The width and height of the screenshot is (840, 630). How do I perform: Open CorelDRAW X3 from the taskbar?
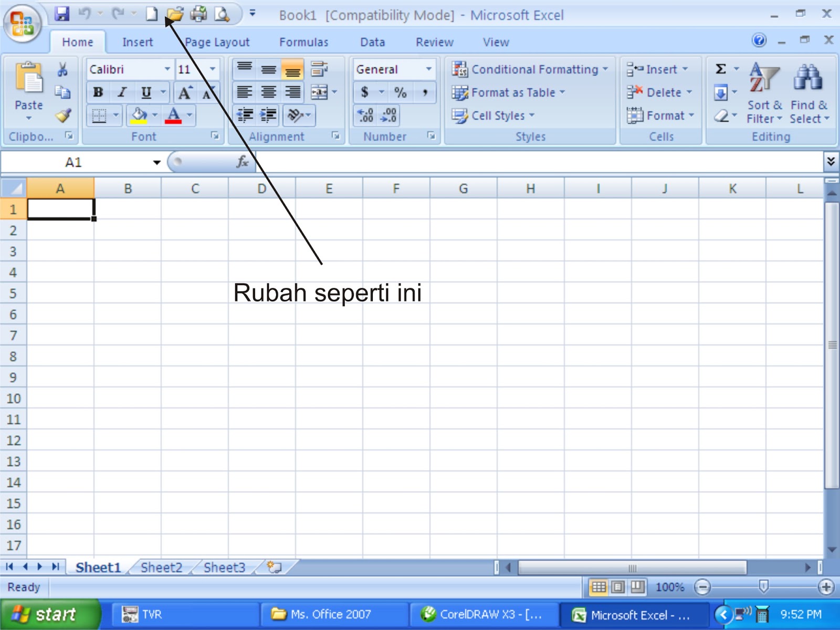coord(484,614)
